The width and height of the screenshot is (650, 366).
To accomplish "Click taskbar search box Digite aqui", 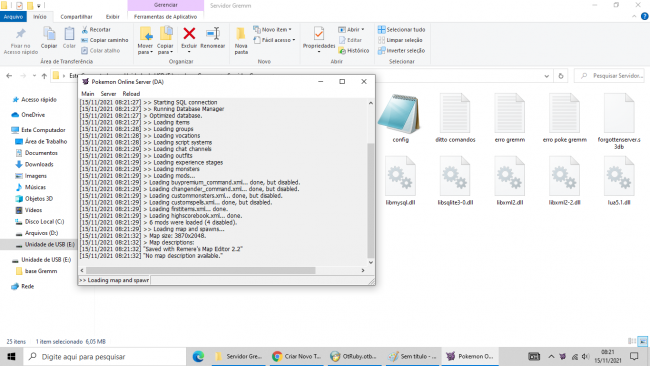I will 104,356.
